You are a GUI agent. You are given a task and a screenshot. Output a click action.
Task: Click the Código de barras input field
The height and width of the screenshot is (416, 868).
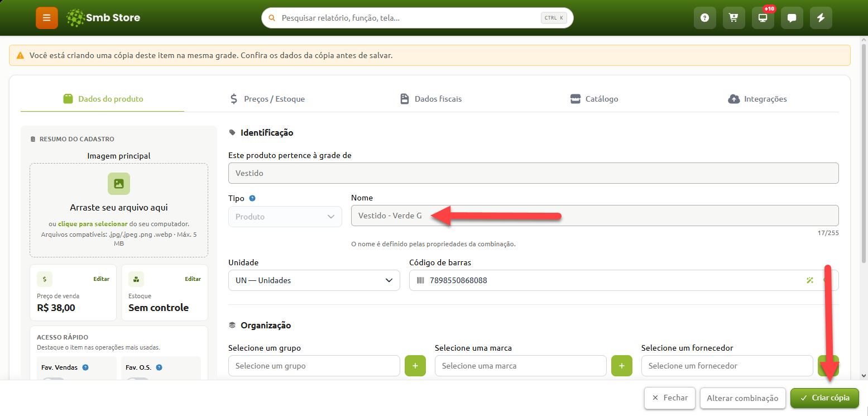(624, 280)
